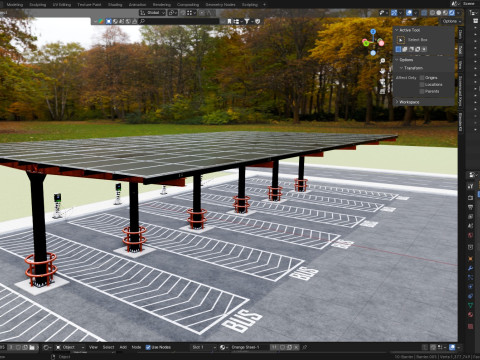Screen dimensions: 480x360
Task: Open the Material properties tab
Action: click(x=470, y=314)
